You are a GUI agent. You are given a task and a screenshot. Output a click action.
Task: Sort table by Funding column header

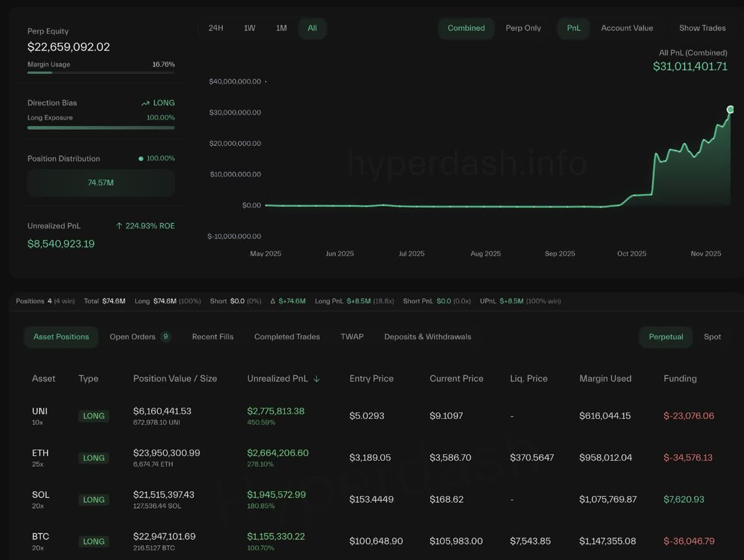point(680,378)
